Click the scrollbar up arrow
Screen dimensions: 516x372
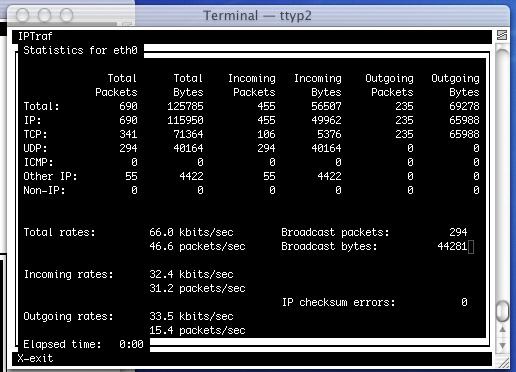coord(502,330)
